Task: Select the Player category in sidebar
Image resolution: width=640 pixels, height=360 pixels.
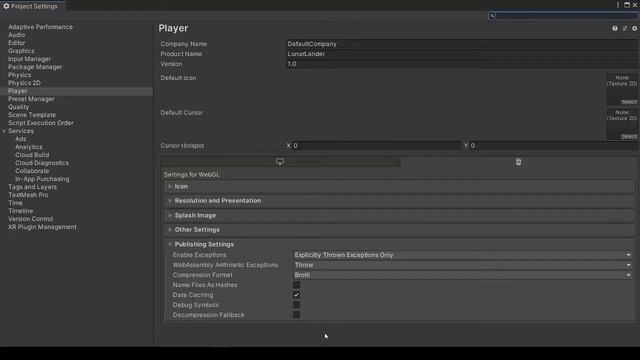Action: click(x=18, y=91)
